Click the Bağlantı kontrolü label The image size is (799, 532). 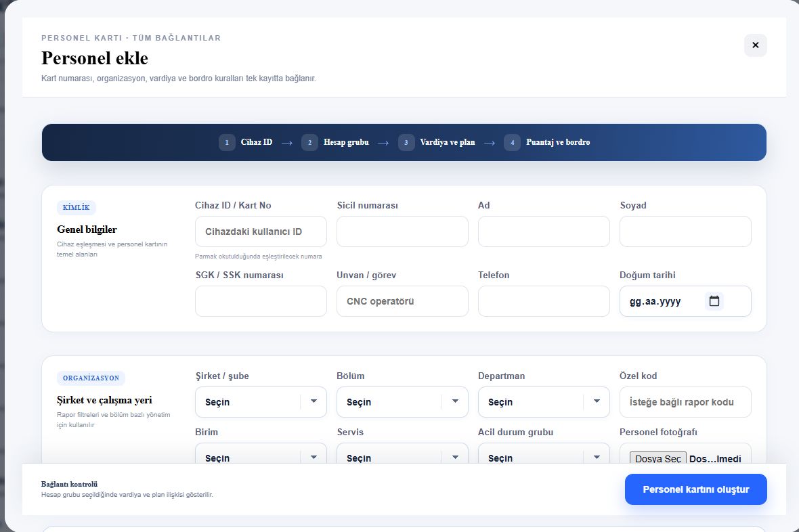(x=69, y=484)
